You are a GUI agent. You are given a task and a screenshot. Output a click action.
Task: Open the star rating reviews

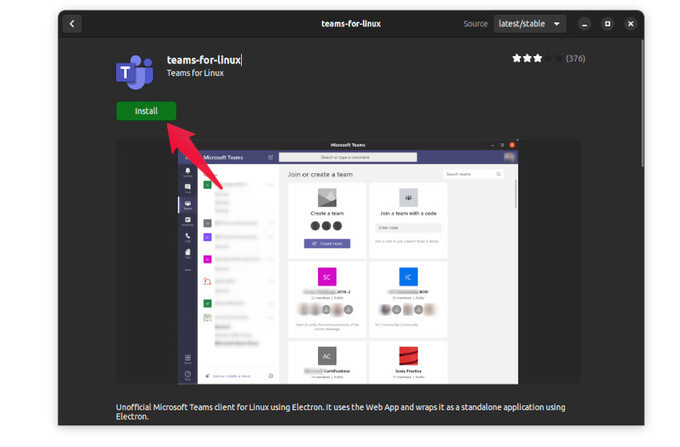pos(537,58)
